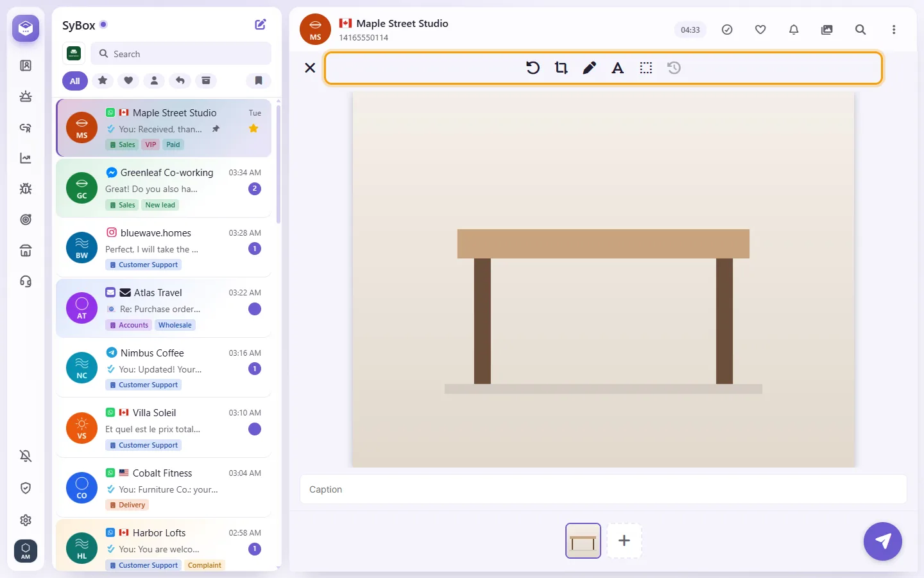
Task: Filter conversations by heart favorites
Action: [128, 80]
